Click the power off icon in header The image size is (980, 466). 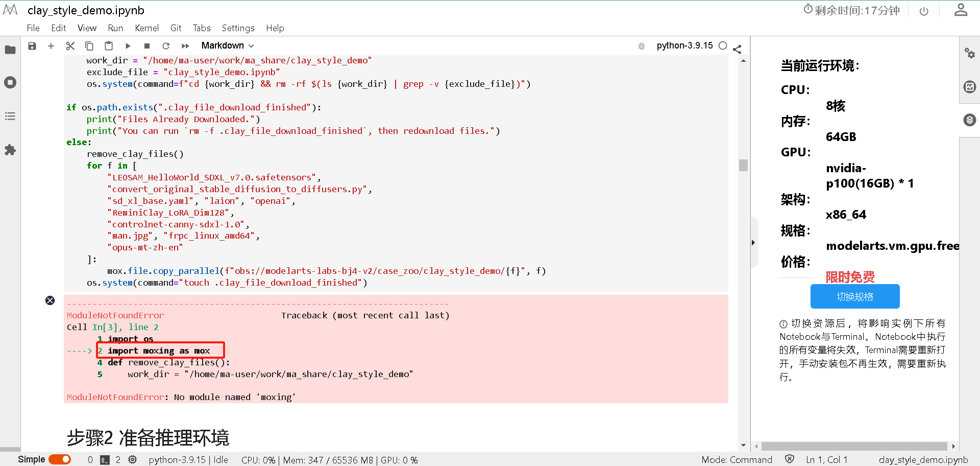pos(924,11)
